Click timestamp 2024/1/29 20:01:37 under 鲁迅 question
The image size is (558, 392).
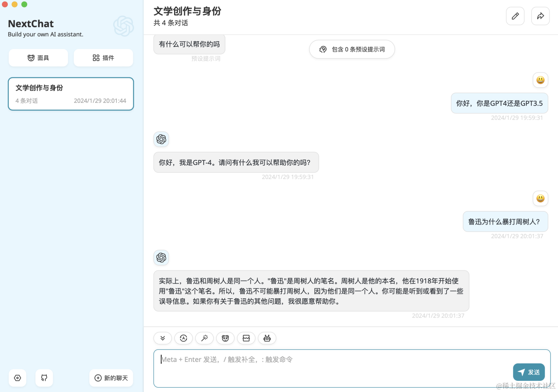point(517,236)
